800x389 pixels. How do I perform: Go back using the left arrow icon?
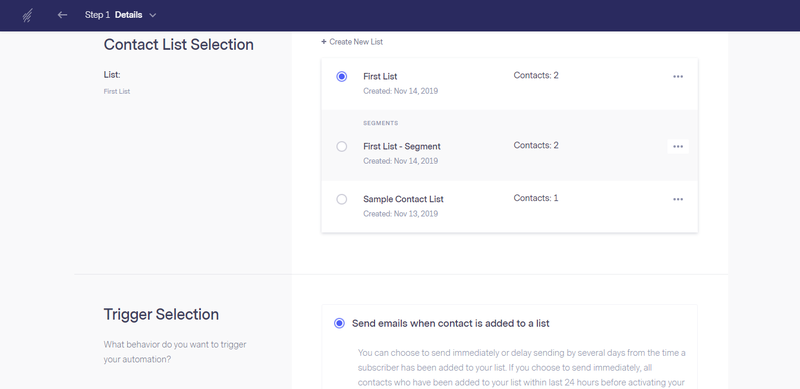pos(62,15)
